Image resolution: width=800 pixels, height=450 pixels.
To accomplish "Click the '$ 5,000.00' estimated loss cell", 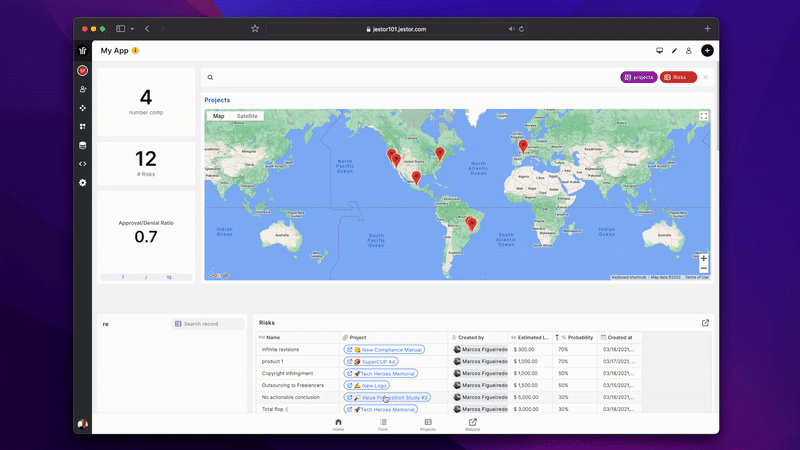I will (x=530, y=397).
